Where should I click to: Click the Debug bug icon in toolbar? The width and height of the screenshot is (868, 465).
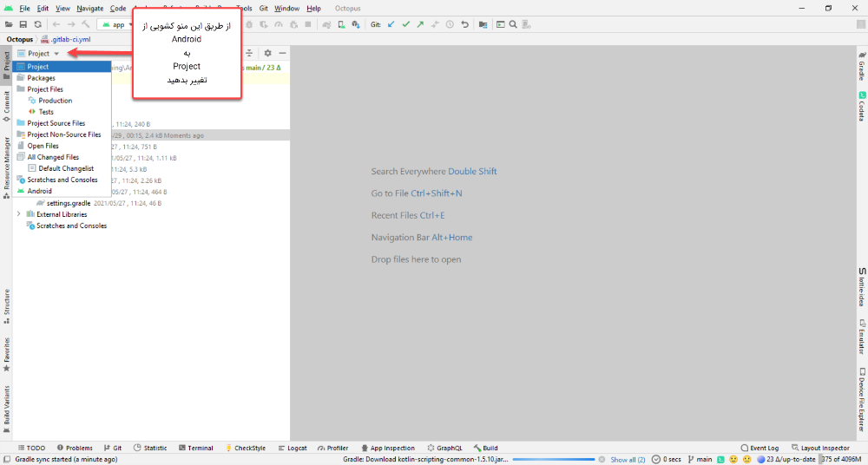coord(249,24)
